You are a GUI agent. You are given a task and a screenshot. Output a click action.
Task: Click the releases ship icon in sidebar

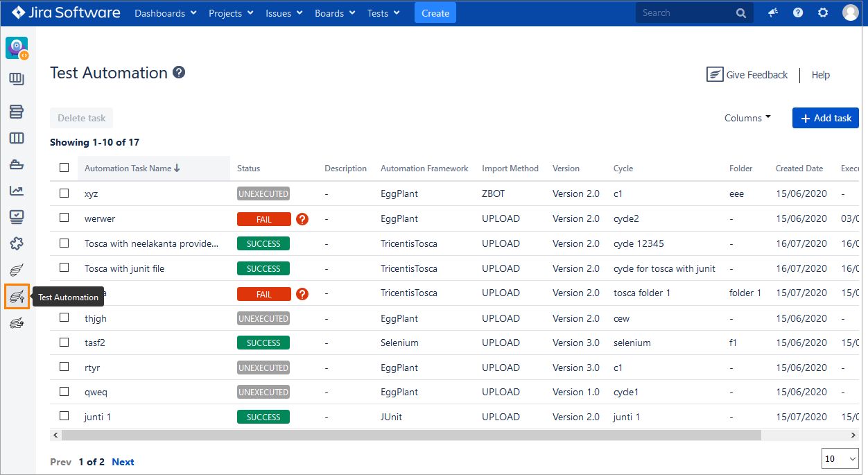coord(17,164)
